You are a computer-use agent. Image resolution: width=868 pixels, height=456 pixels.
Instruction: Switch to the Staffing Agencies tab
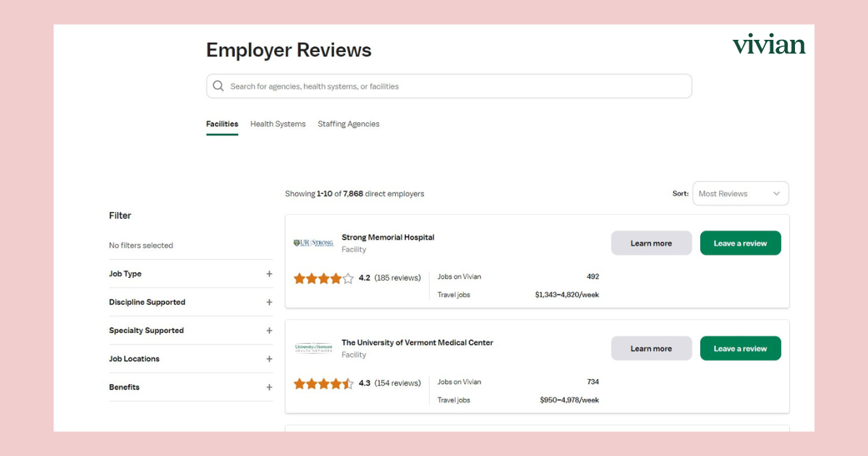click(x=348, y=124)
